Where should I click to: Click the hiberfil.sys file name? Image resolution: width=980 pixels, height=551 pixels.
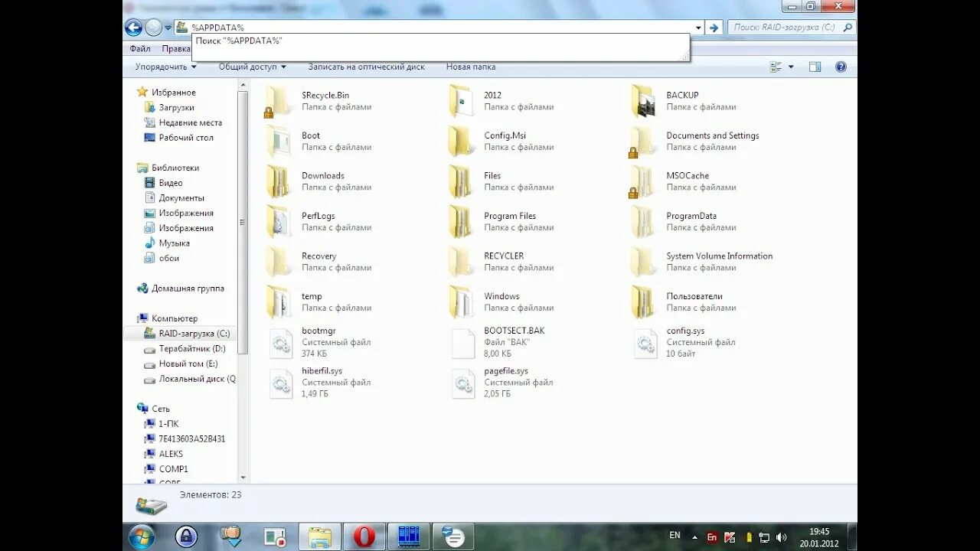pos(322,371)
